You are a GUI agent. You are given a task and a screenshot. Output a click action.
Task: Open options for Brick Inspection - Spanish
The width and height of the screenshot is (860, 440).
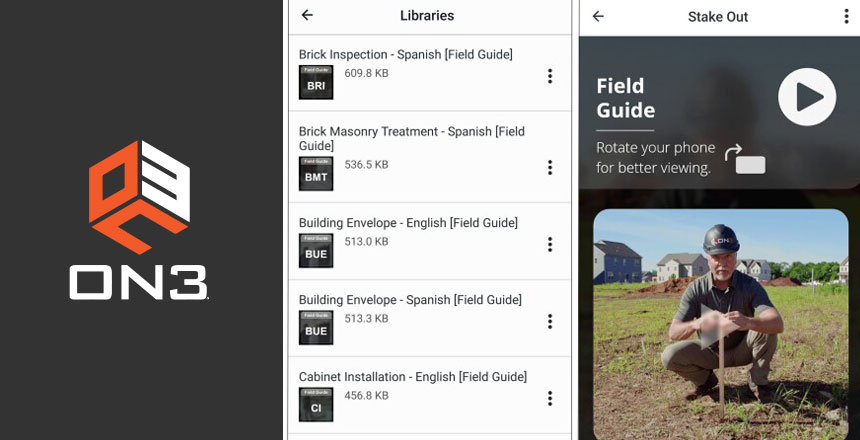tap(550, 76)
